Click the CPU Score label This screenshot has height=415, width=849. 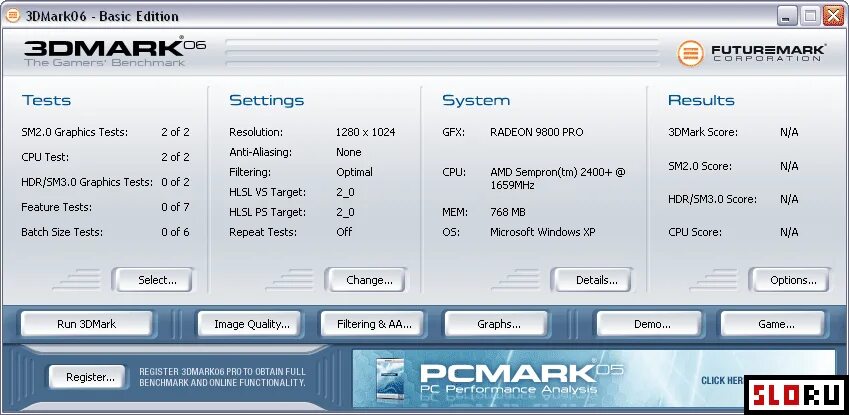tap(695, 232)
